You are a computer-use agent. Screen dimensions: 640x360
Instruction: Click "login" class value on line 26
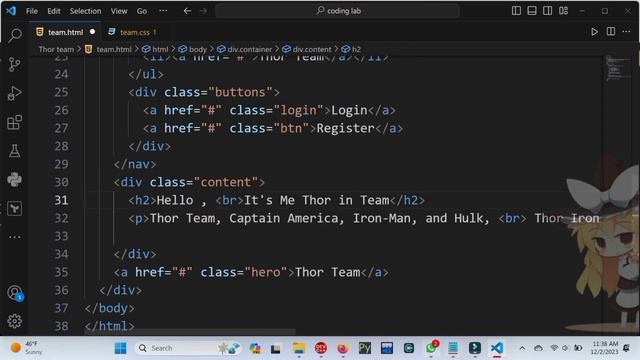[298, 111]
